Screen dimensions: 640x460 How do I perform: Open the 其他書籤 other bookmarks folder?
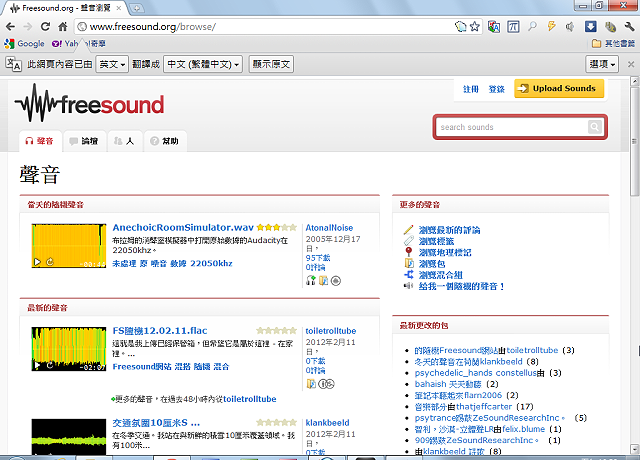[613, 43]
